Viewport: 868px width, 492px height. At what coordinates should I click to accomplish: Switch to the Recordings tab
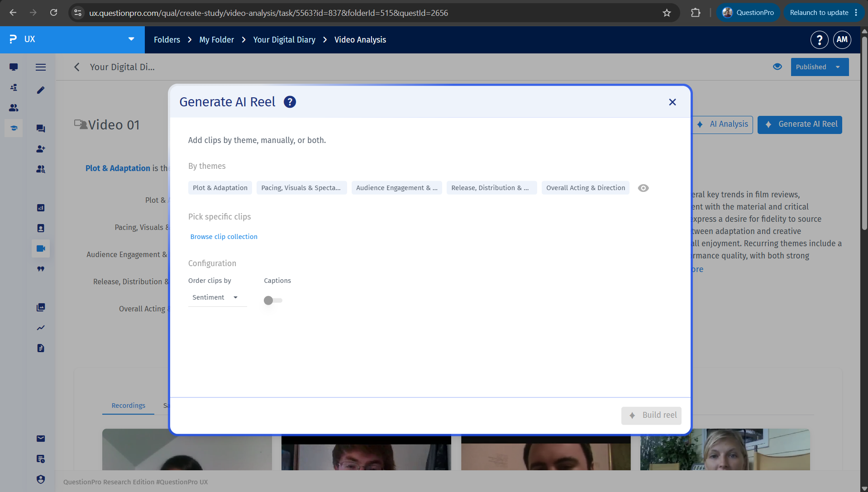[x=128, y=406]
